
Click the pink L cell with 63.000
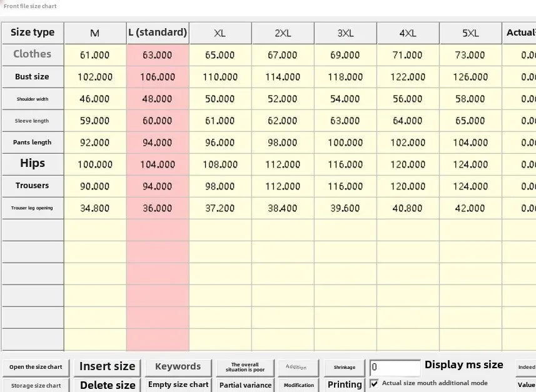[158, 55]
